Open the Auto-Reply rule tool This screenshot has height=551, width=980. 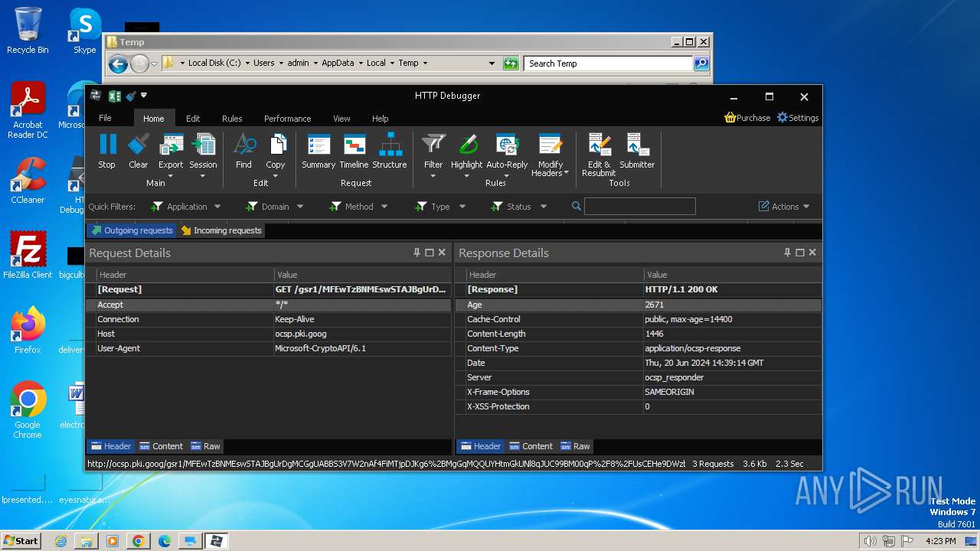[x=507, y=151]
